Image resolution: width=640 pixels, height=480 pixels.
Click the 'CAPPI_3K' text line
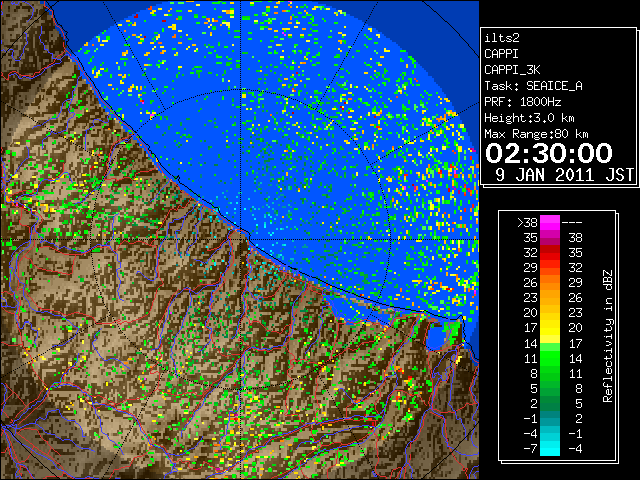(x=512, y=70)
